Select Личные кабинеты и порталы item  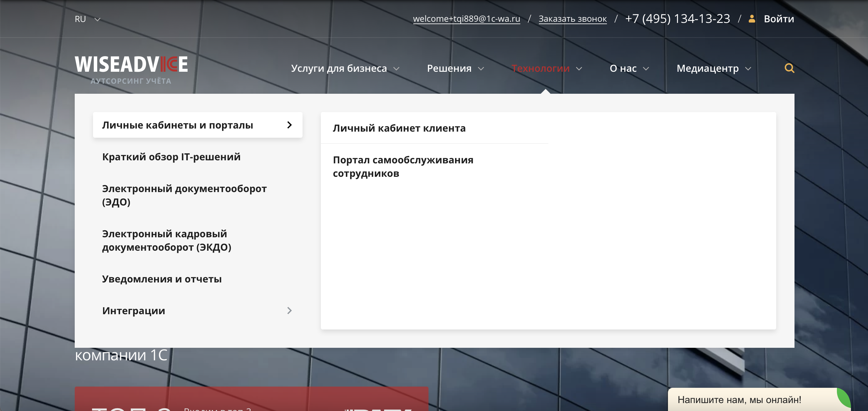point(197,125)
